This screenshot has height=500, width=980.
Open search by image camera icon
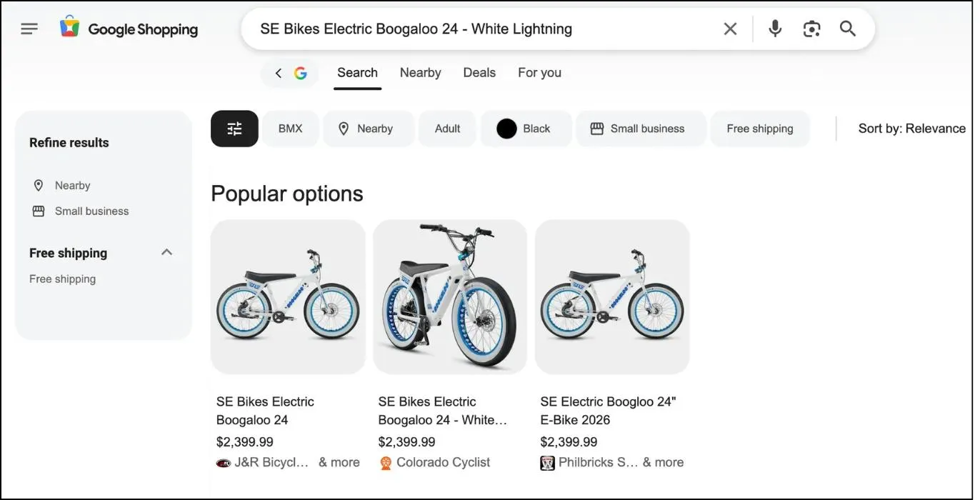coord(811,29)
